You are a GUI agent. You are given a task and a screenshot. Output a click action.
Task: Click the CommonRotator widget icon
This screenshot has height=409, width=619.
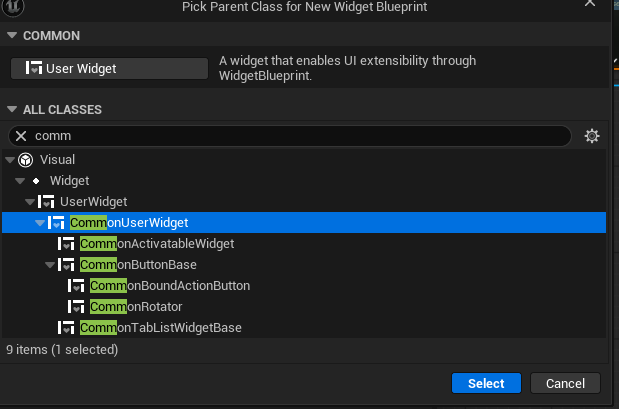[76, 306]
